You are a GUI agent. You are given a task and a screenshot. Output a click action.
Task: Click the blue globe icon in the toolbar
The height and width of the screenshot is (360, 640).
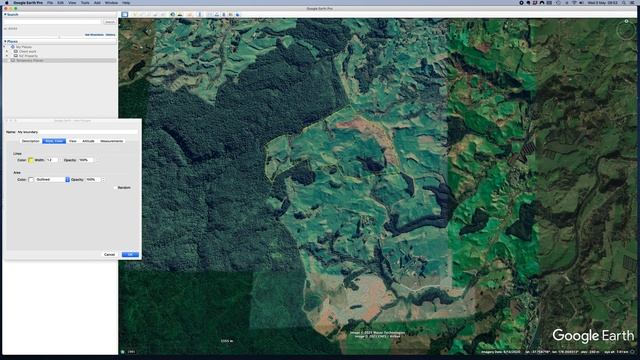coord(238,14)
